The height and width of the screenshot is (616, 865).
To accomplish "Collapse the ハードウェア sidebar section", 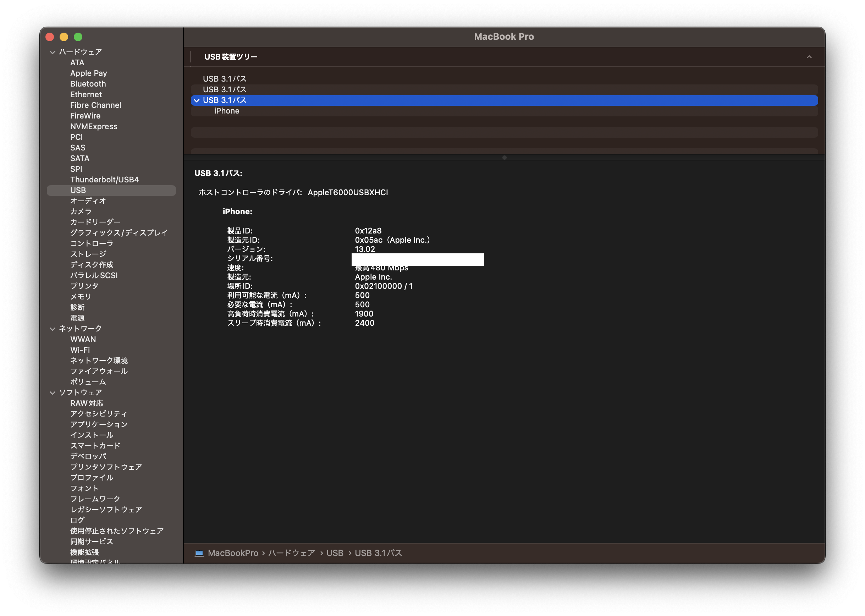I will coord(53,52).
